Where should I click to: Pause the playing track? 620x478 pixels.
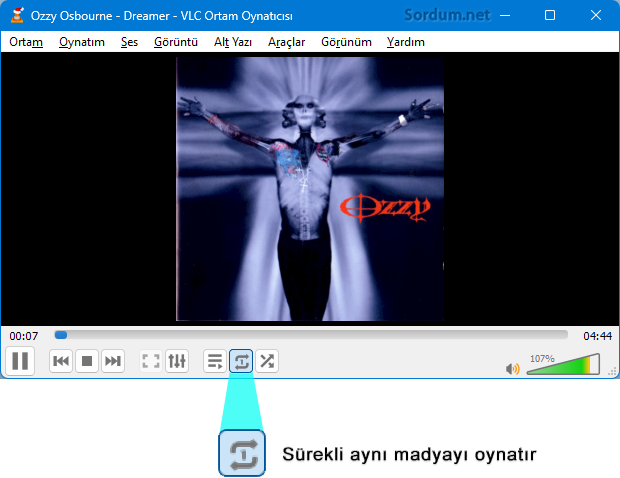coord(20,361)
